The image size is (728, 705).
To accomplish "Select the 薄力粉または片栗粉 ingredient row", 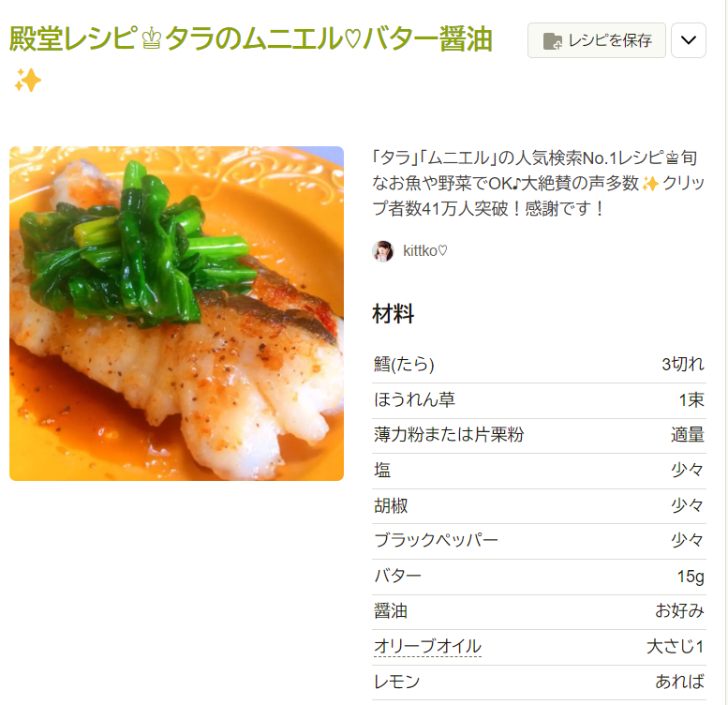I will pyautogui.click(x=539, y=436).
